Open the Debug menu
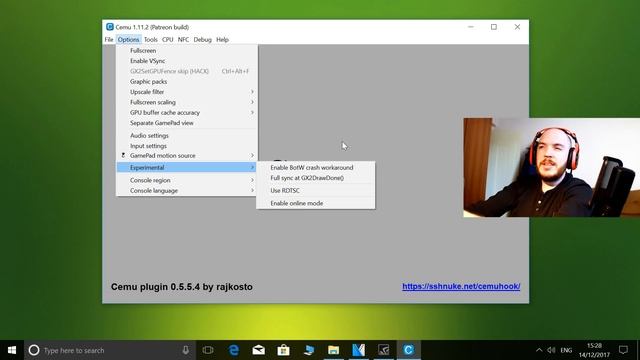The width and height of the screenshot is (640, 360). [x=202, y=40]
